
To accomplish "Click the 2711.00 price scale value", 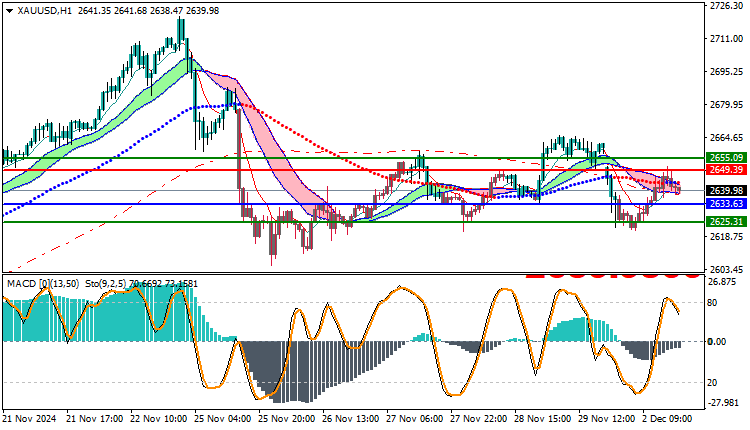I will [726, 39].
